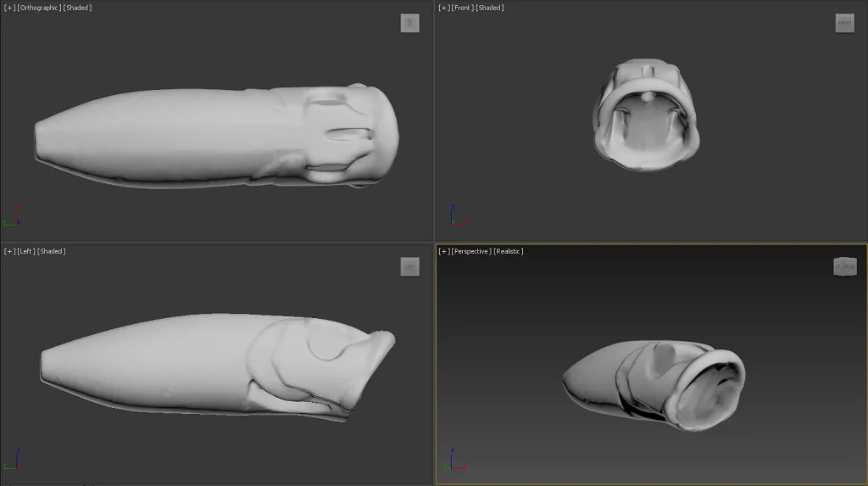Viewport: 868px width, 486px height.
Task: Open the [Shaded] menu in the Front viewport
Action: pos(490,8)
